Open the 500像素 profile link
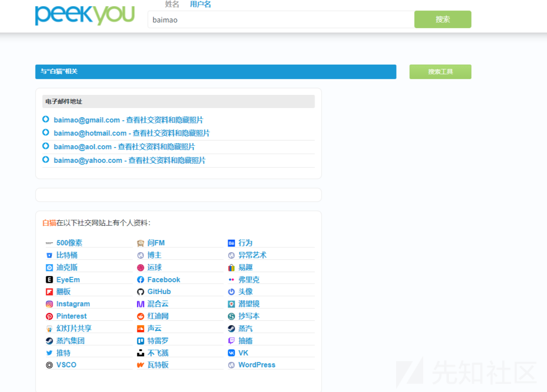This screenshot has height=392, width=547. (69, 243)
